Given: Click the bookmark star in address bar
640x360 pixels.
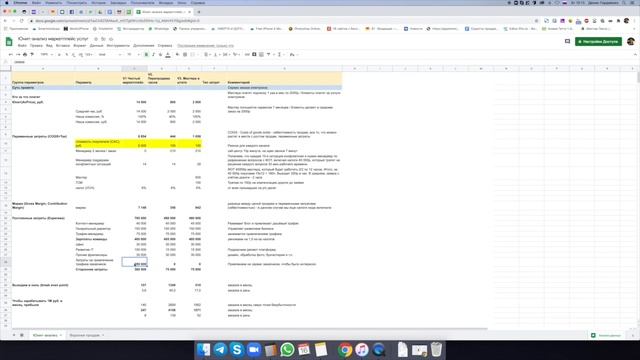Looking at the screenshot, I should 536,21.
